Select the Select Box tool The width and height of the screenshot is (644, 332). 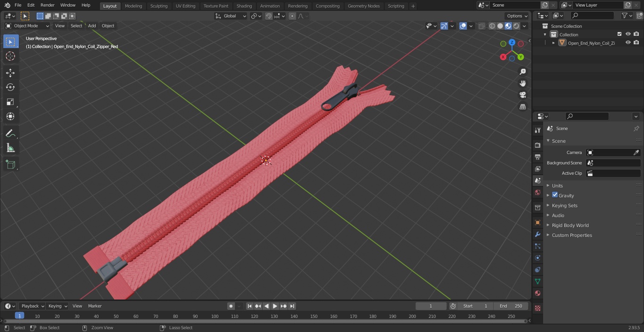tap(10, 41)
